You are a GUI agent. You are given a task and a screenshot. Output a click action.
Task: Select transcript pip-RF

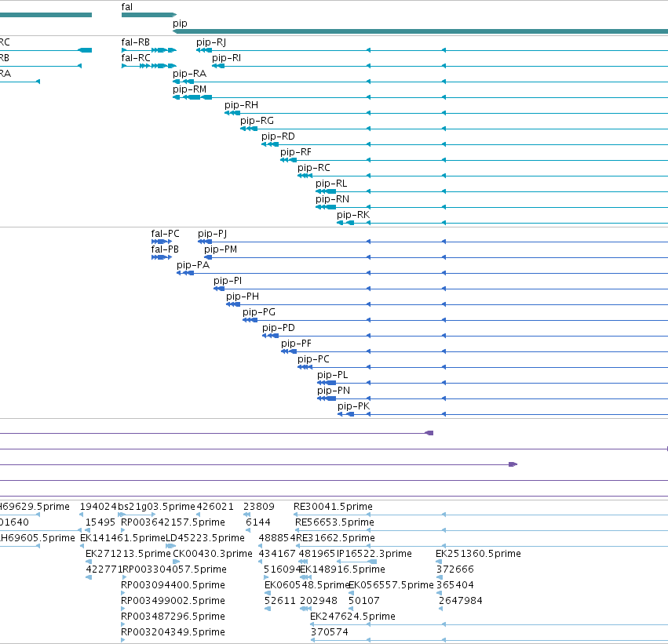click(x=296, y=152)
